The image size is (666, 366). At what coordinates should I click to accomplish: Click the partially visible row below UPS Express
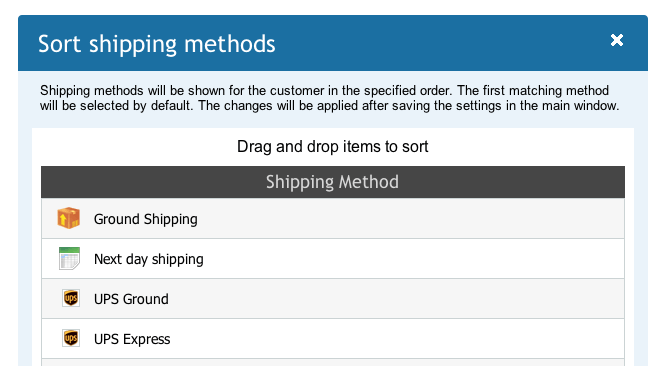[x=333, y=363]
